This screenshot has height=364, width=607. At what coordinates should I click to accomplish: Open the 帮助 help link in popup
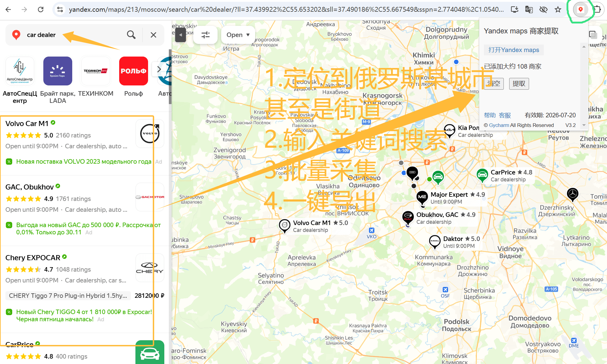(490, 115)
